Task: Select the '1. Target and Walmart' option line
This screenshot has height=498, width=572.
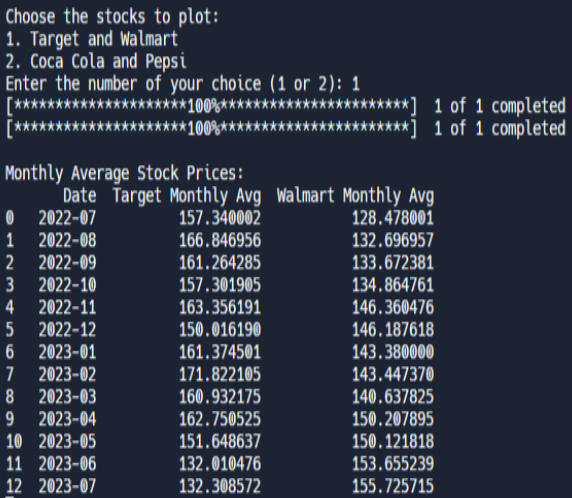Action: [92, 39]
